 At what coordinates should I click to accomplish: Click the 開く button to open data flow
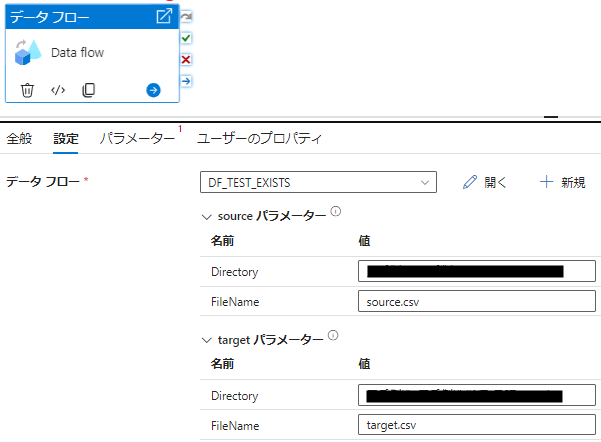(x=485, y=182)
